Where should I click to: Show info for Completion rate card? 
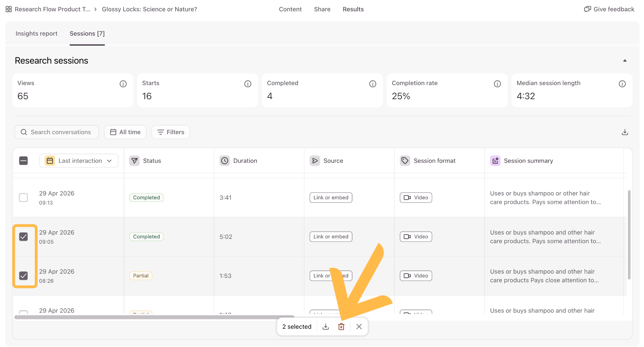(497, 84)
